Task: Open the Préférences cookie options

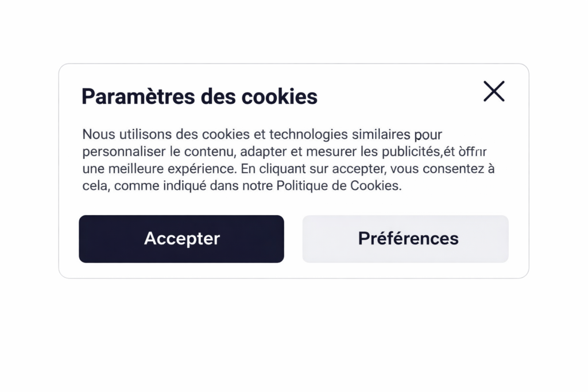Action: [x=405, y=239]
